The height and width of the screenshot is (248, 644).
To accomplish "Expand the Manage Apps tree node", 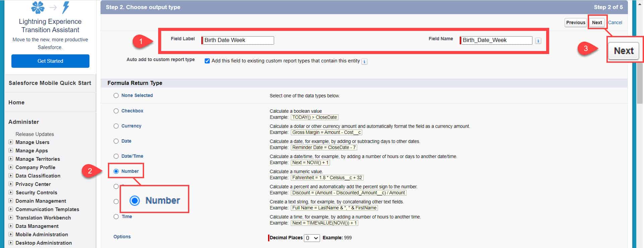I will [11, 151].
